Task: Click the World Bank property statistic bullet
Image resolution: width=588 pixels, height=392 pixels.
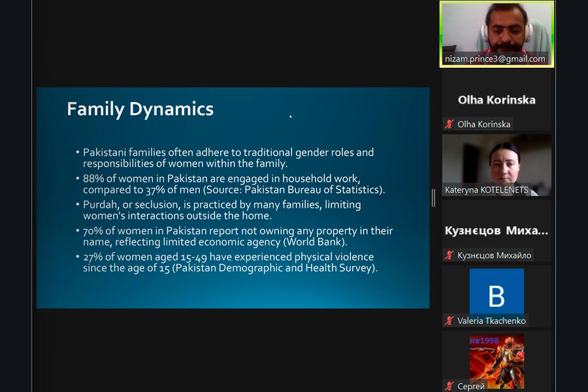Action: [238, 237]
